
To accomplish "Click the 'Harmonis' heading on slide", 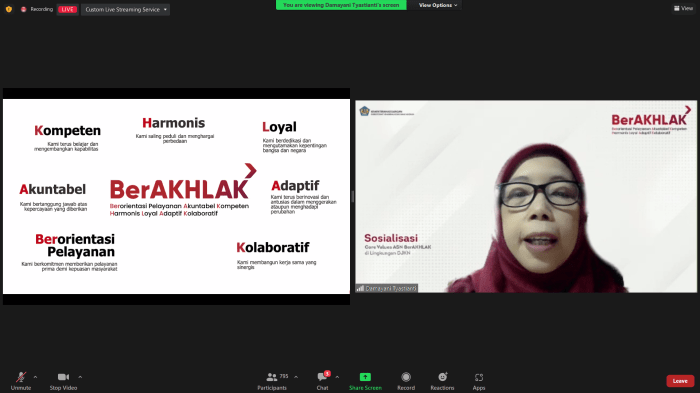I will pyautogui.click(x=174, y=123).
